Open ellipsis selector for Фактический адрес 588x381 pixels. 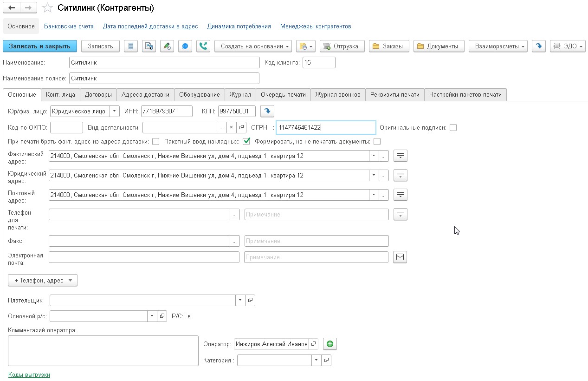tap(384, 156)
